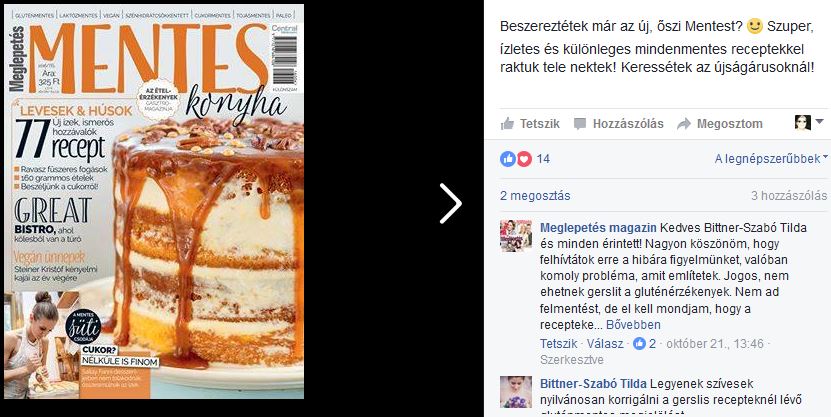Viewport: 831px width, 417px height.
Task: Show the 3 hozzászólás comments
Action: coord(789,196)
